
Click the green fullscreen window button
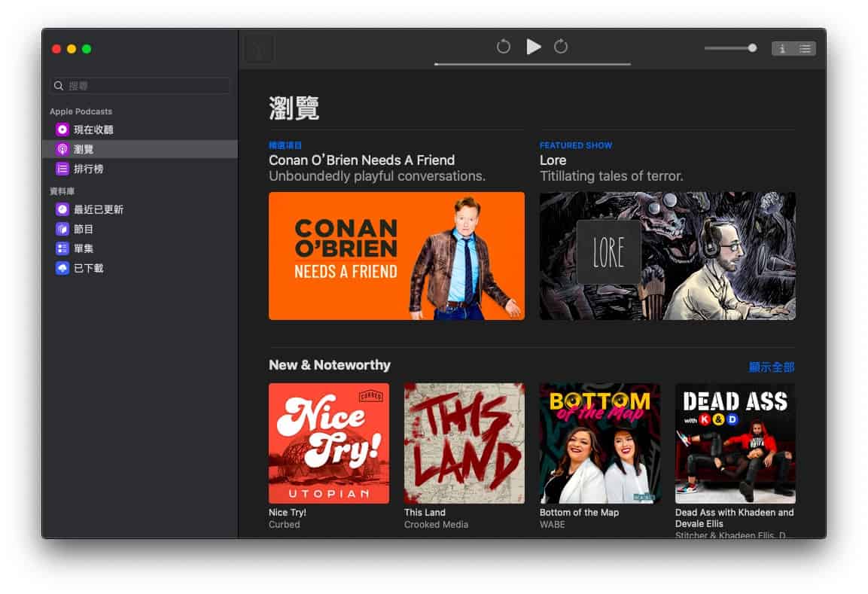[x=87, y=49]
